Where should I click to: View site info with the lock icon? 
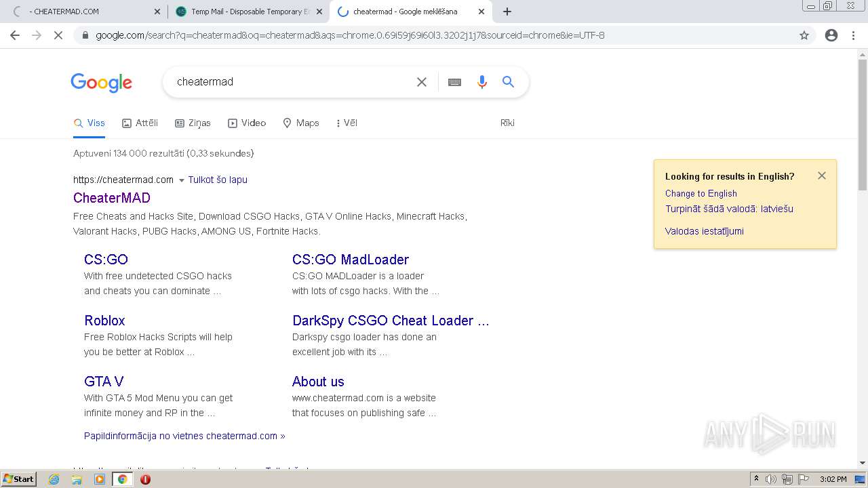[85, 35]
